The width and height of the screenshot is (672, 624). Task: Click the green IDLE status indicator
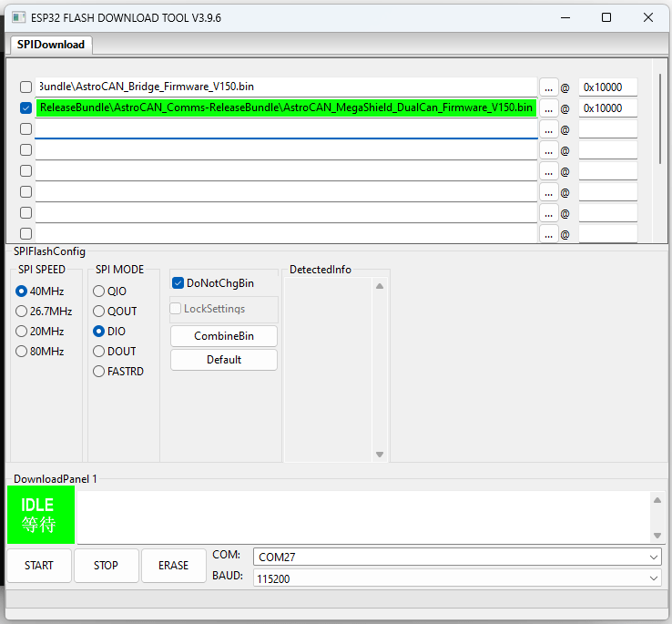41,515
